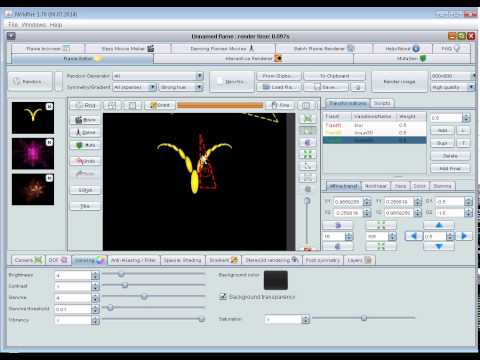The image size is (480, 360).
Task: Click the Render image button
Action: tap(399, 81)
